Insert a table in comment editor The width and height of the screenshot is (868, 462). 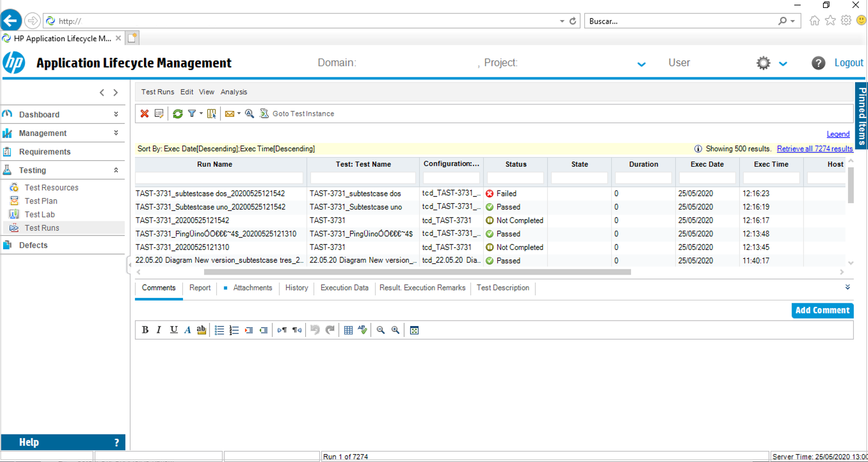[348, 330]
